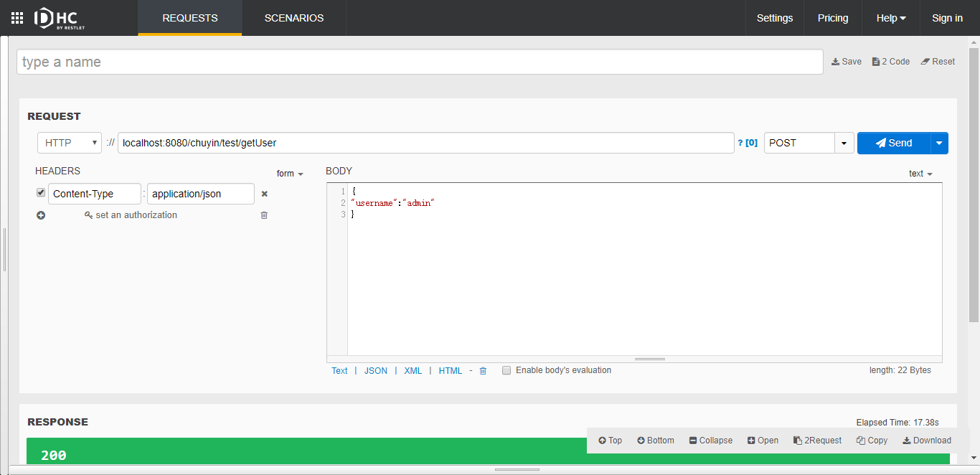
Task: Delete all headers with trash icon
Action: click(x=264, y=215)
